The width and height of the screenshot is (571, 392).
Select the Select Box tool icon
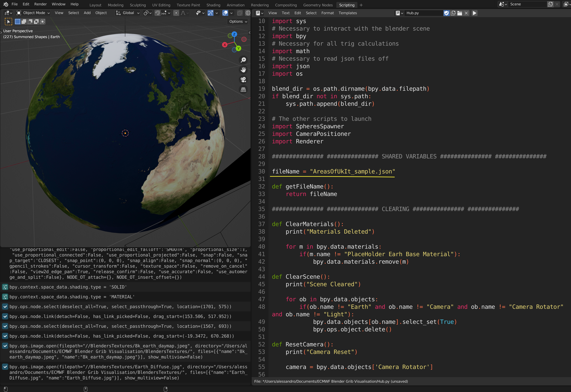click(x=8, y=22)
